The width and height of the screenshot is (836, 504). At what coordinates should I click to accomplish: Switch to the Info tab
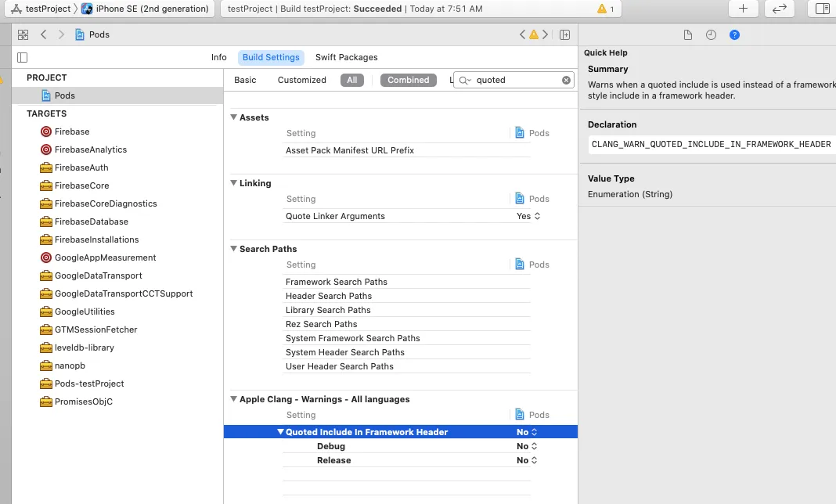click(x=218, y=57)
